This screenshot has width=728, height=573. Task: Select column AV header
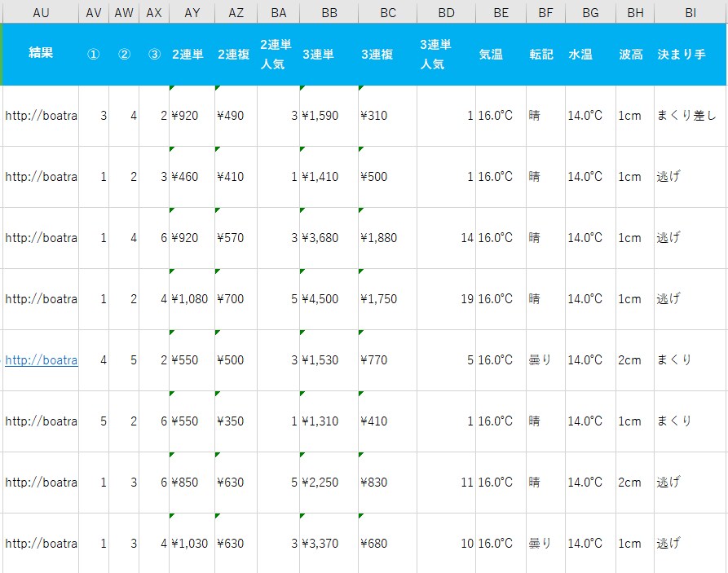coord(94,12)
